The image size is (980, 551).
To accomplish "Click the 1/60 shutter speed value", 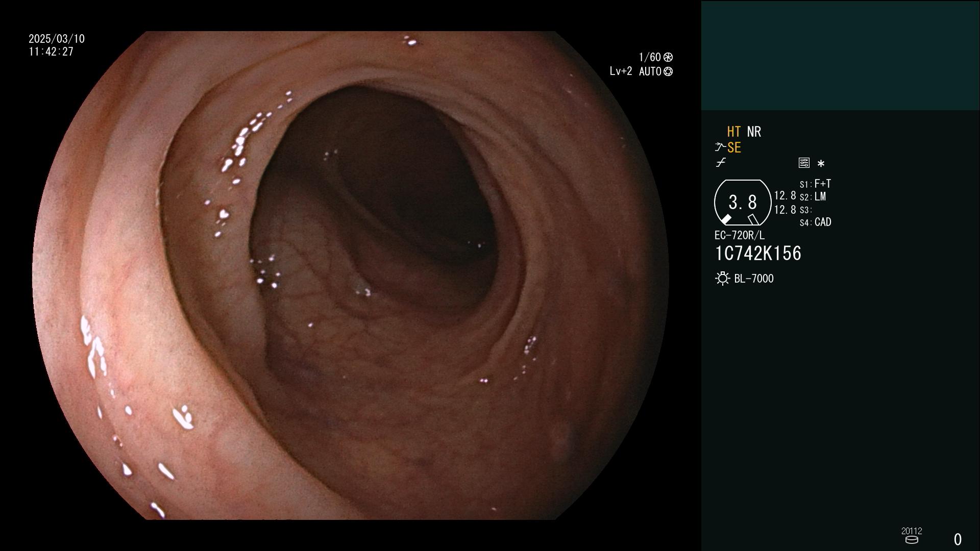I will (650, 57).
